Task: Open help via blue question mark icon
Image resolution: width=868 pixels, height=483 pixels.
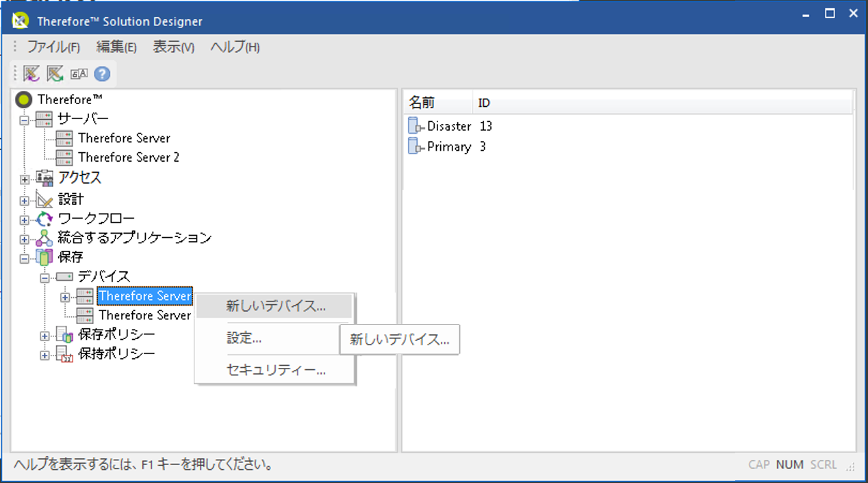Action: [102, 74]
